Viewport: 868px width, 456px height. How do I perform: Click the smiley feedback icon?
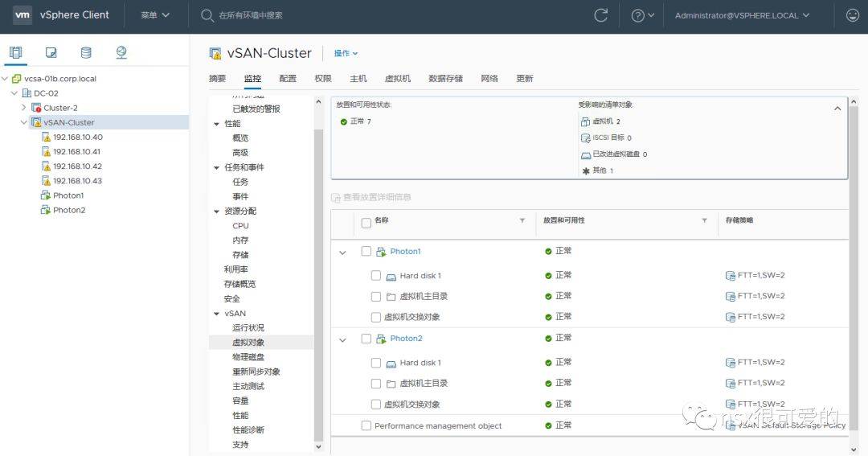[852, 15]
